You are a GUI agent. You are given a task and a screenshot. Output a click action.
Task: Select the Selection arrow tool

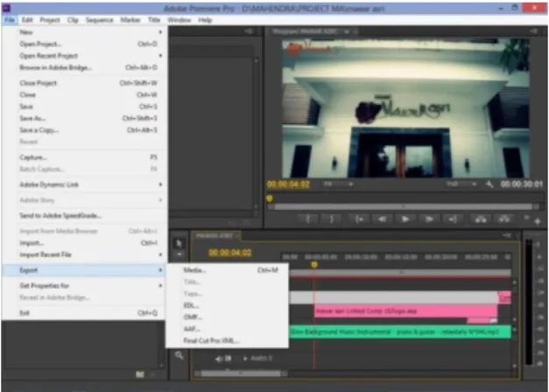click(179, 243)
